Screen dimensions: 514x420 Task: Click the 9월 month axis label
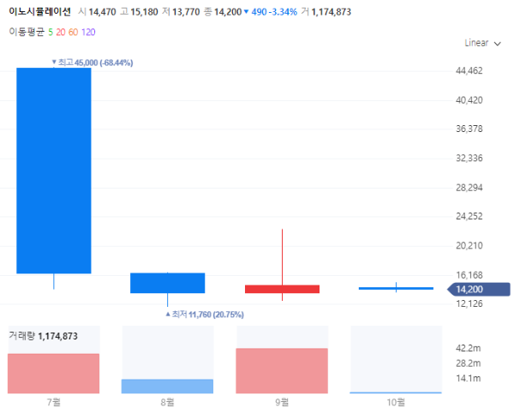pos(282,402)
